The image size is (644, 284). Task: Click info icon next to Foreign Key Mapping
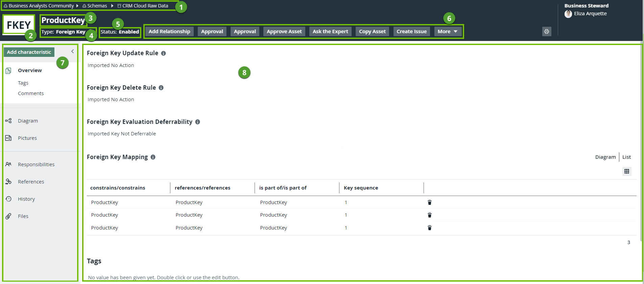(153, 157)
